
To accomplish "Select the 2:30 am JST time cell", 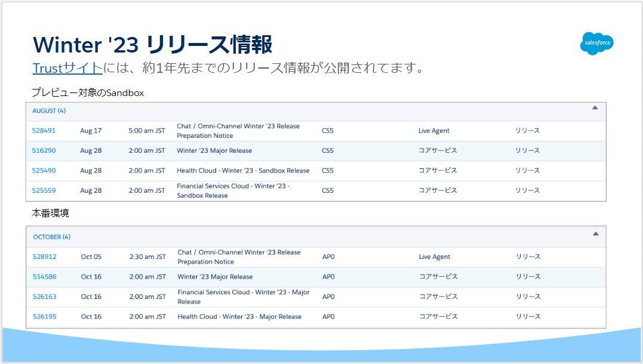I will (x=147, y=257).
